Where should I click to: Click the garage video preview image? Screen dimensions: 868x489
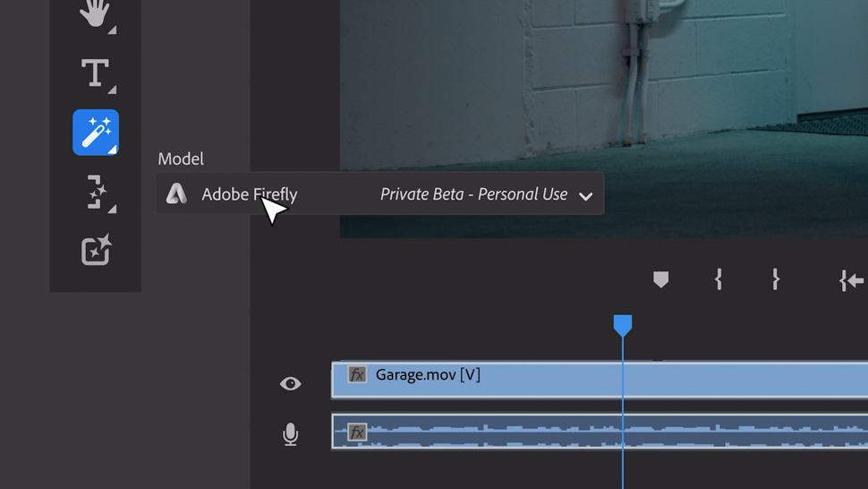click(x=604, y=119)
